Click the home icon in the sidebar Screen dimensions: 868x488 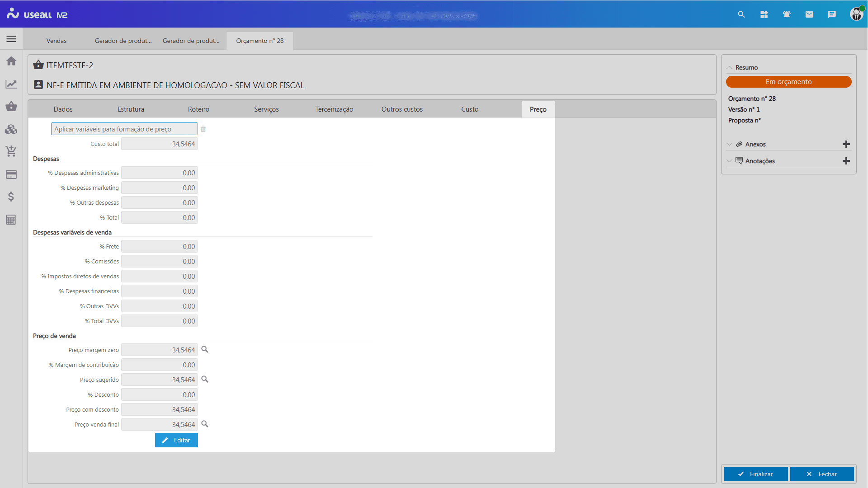coord(11,61)
